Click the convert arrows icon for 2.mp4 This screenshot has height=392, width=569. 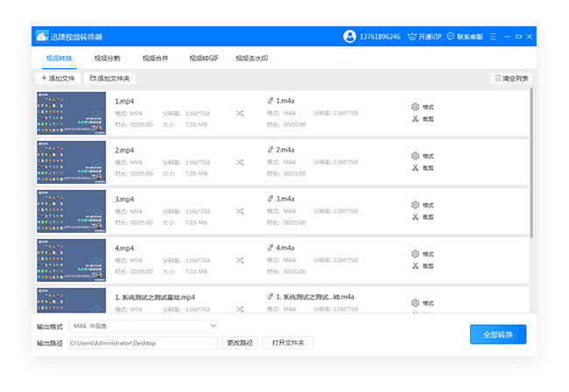click(240, 163)
